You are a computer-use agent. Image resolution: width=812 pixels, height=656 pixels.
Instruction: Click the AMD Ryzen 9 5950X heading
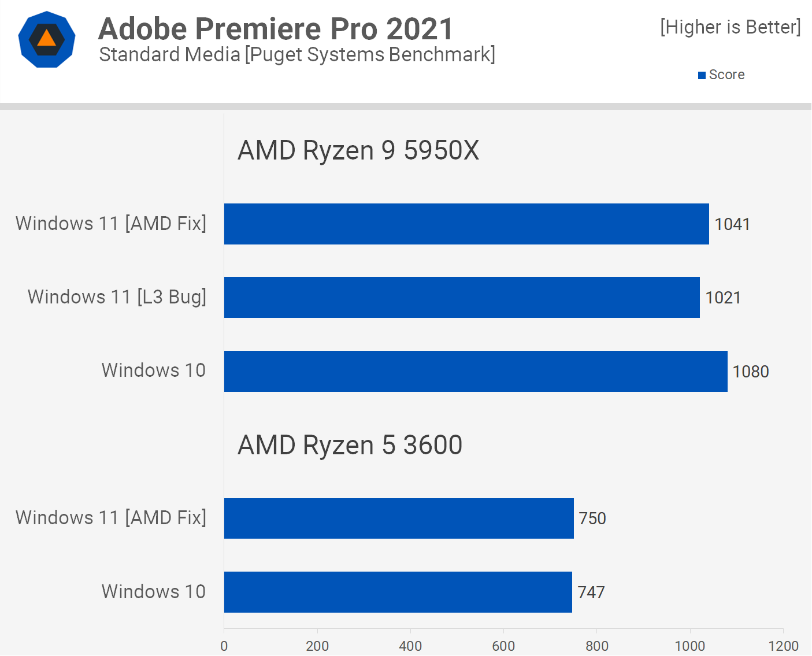[x=358, y=150]
